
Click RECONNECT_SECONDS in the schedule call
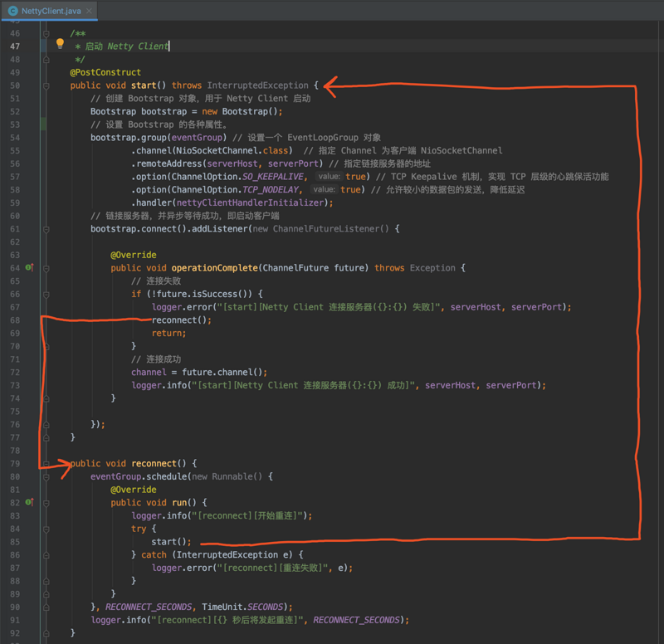point(149,607)
